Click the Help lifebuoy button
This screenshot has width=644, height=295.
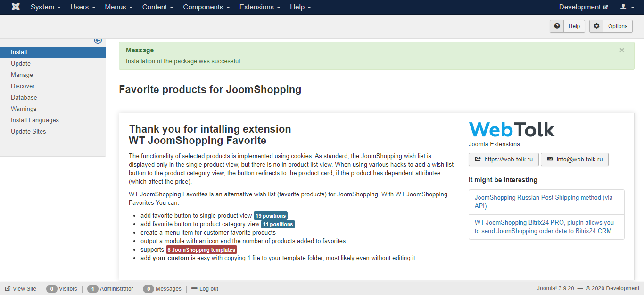coord(567,26)
